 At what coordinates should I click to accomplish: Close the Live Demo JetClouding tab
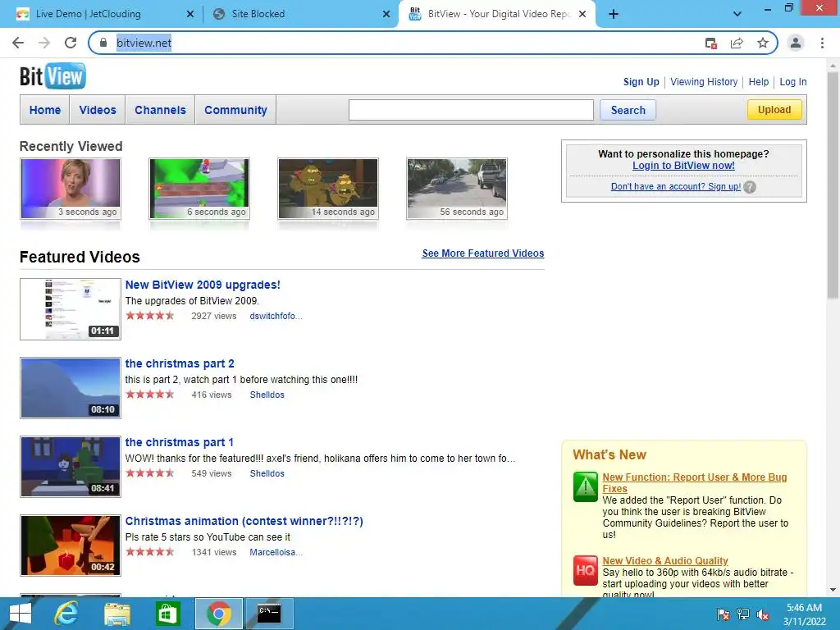(x=190, y=14)
